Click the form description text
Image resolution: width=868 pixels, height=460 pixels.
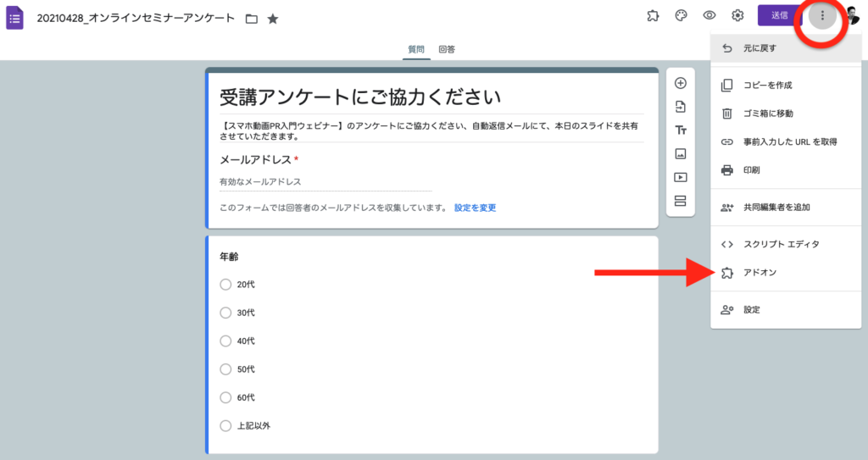pos(429,131)
